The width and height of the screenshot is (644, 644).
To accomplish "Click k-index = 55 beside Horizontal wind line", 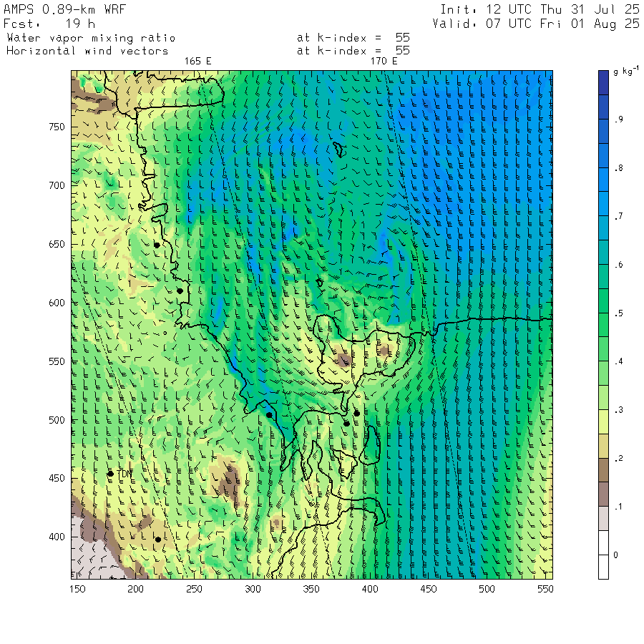I will tap(353, 51).
